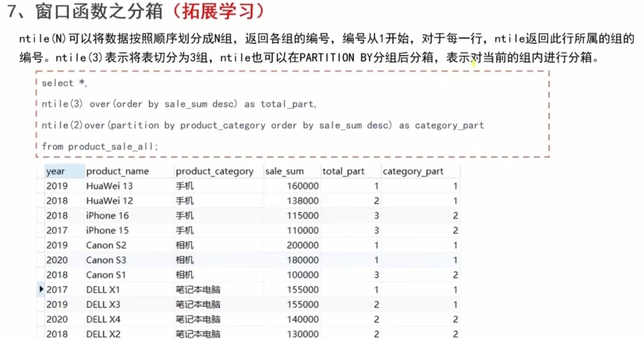This screenshot has height=339, width=644.
Task: Click the category_part column header
Action: pyautogui.click(x=420, y=171)
